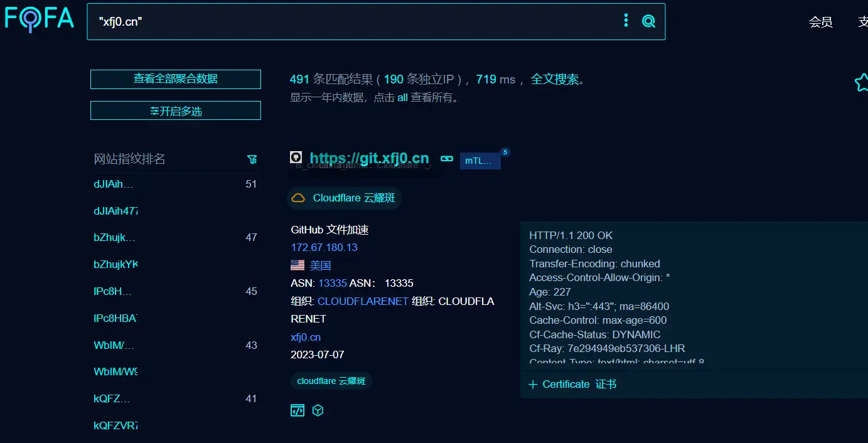Screen dimensions: 868x443
Task: Open the website source code icon
Action: click(297, 410)
